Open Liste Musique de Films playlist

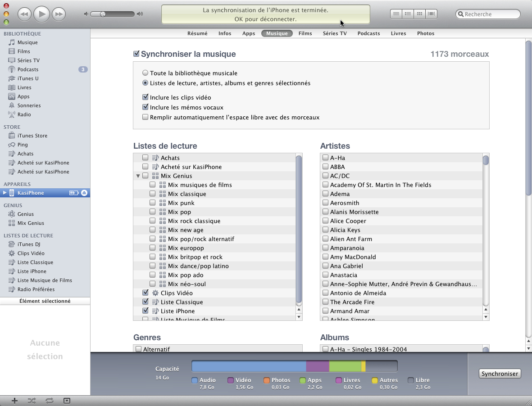coord(45,280)
